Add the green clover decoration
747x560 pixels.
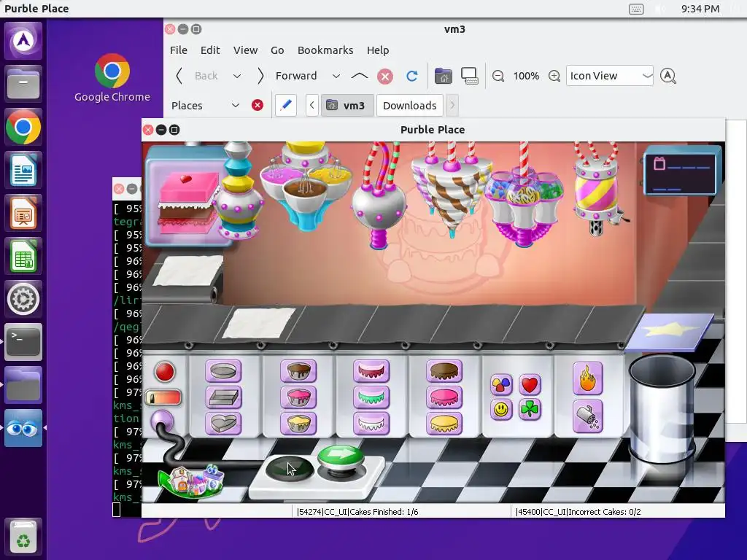point(530,410)
